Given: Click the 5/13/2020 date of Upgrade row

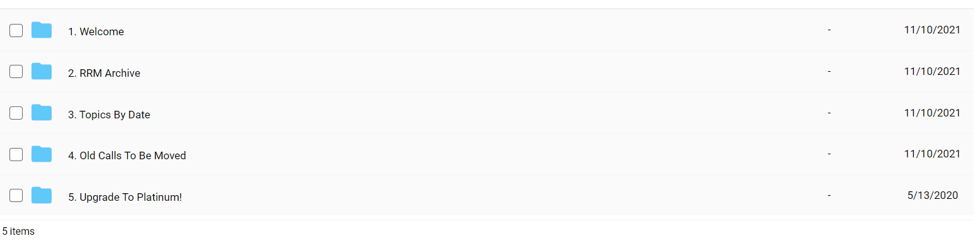Looking at the screenshot, I should pos(933,196).
